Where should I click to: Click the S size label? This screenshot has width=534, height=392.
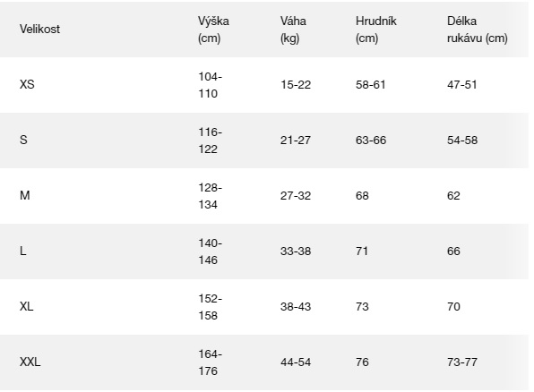coord(23,140)
